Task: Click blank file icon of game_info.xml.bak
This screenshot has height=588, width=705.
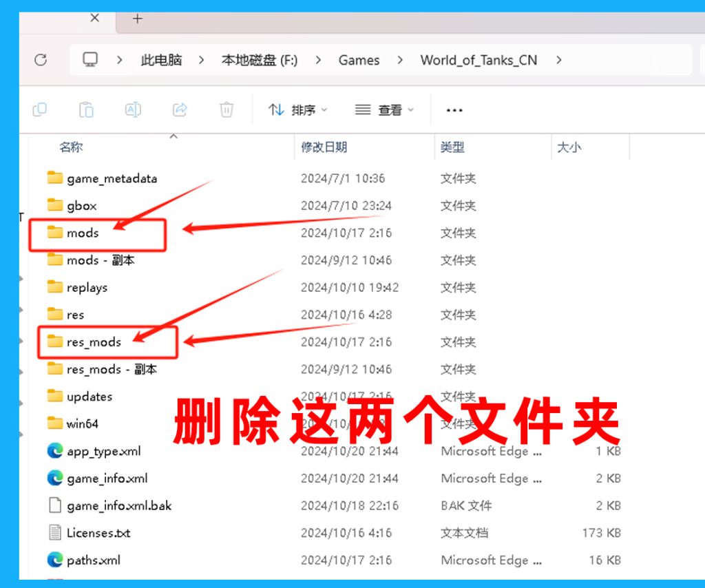Action: click(55, 505)
